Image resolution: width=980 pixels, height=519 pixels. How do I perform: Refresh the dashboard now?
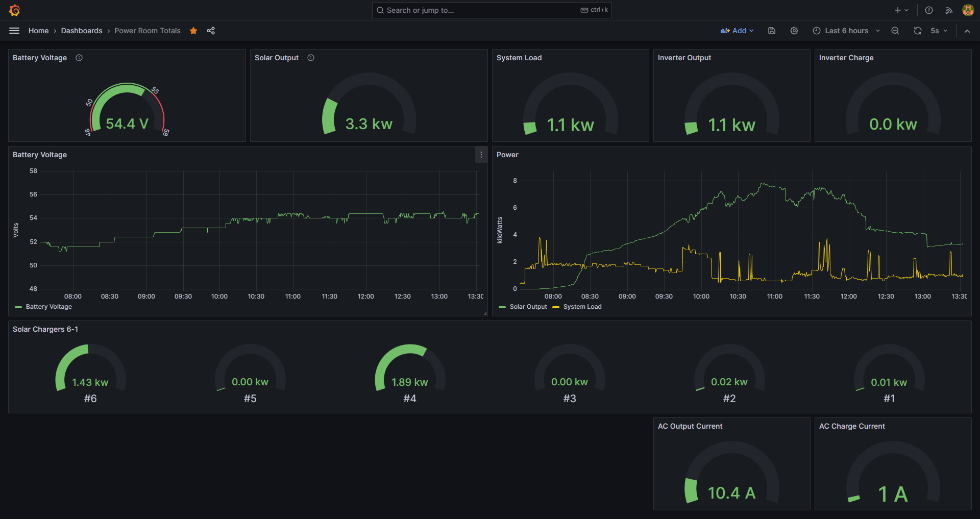tap(918, 31)
